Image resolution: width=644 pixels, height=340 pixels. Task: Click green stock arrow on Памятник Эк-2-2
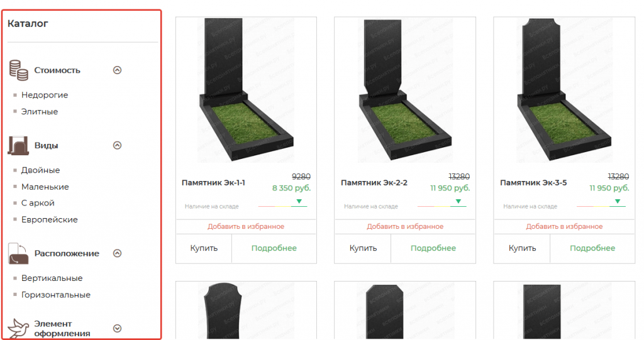coord(458,201)
